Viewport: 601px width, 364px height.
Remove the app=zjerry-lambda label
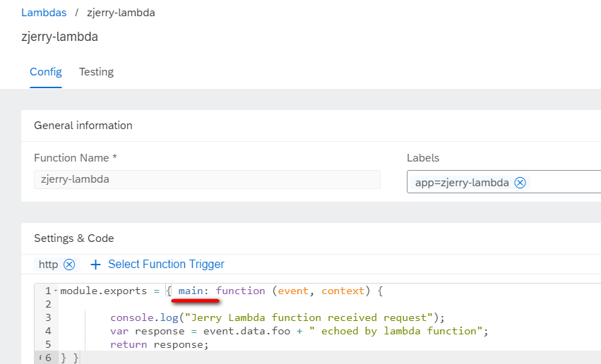click(520, 183)
